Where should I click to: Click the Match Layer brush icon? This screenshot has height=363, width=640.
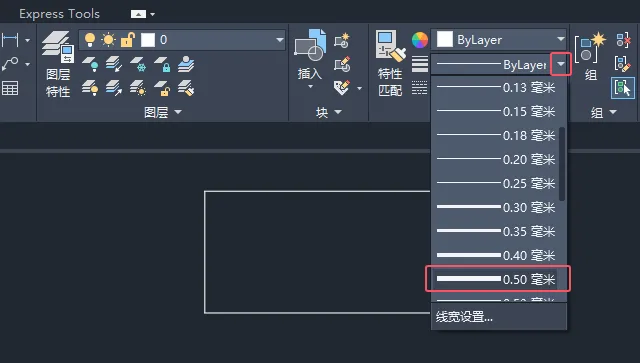point(186,88)
